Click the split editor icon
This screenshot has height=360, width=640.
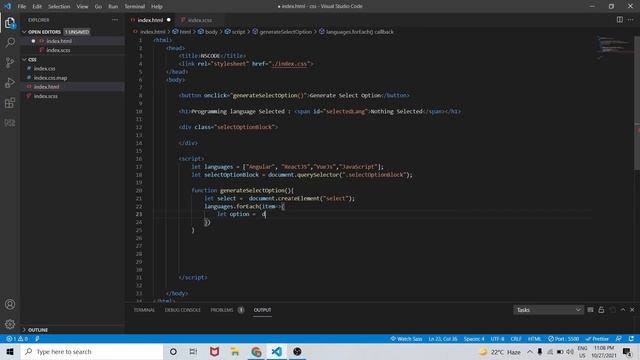[x=620, y=20]
